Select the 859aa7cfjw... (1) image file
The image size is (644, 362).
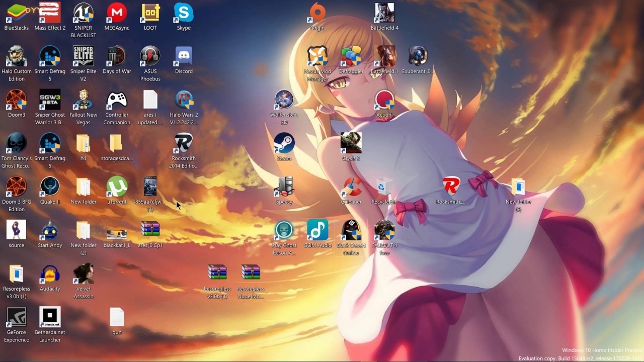click(150, 187)
